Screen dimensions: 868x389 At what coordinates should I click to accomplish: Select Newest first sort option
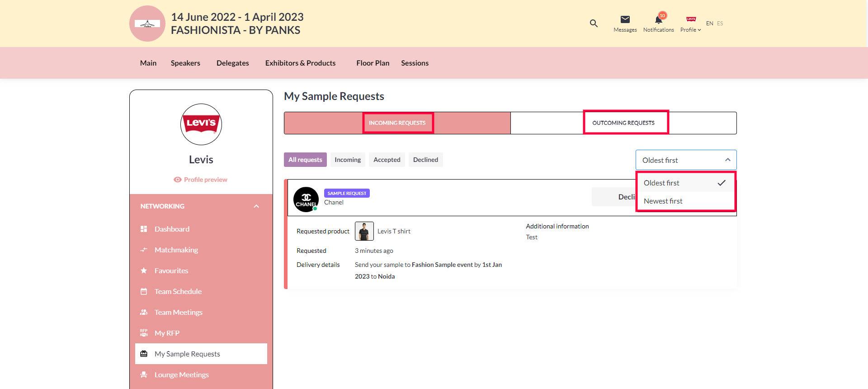click(663, 201)
